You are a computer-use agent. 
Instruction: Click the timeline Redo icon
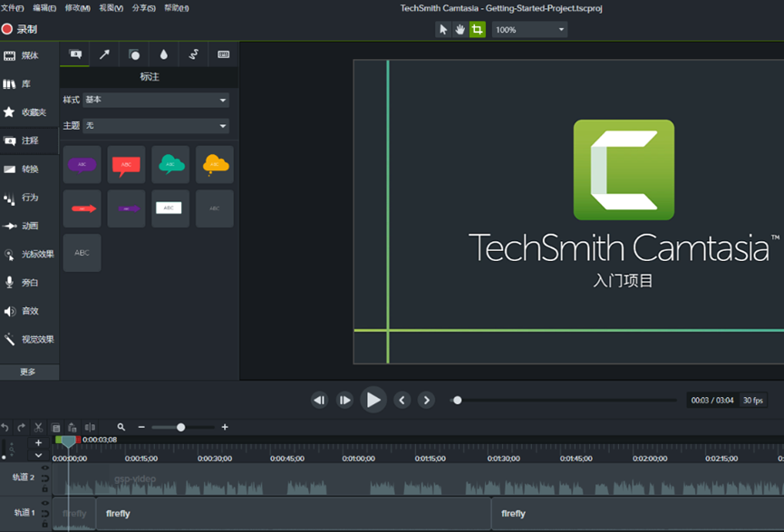21,428
